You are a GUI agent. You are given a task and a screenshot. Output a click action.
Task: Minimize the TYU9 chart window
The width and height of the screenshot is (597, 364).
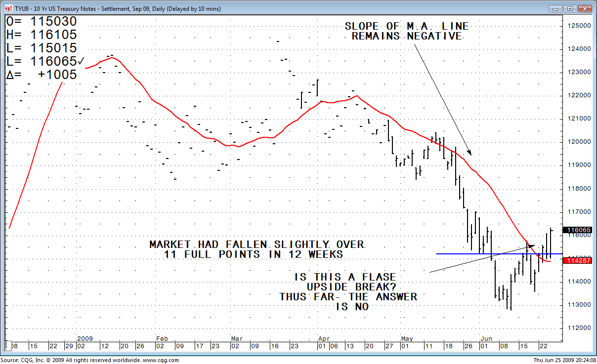pyautogui.click(x=555, y=9)
